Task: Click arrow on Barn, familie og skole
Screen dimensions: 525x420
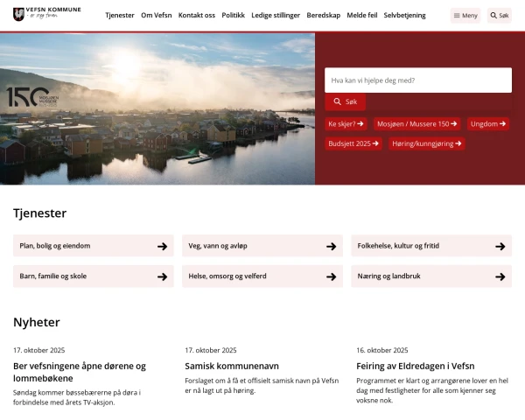Action: 162,276
